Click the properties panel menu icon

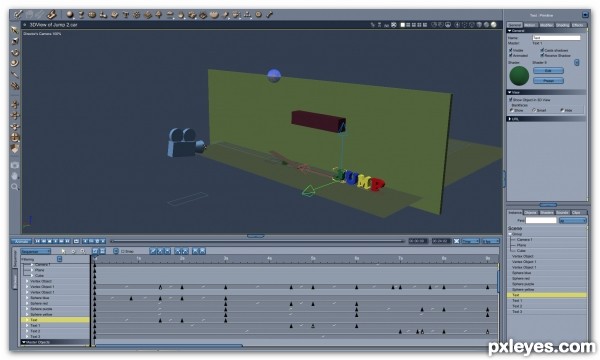(585, 15)
